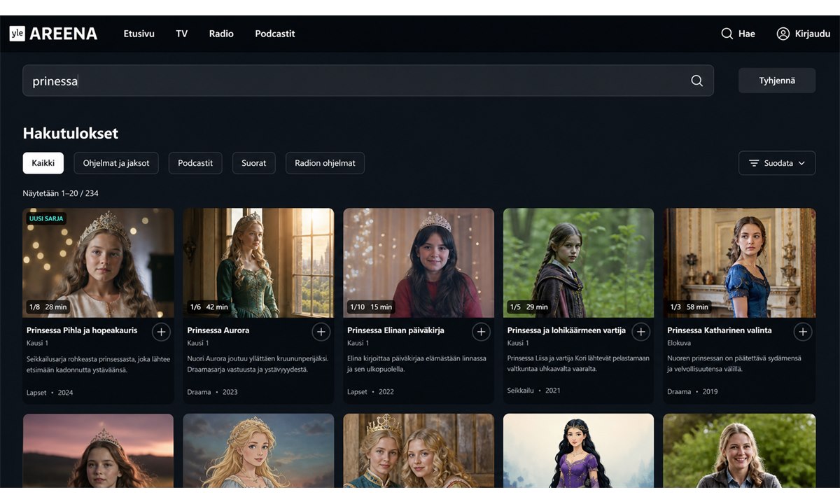Click Draama • 2023 genre text
Image resolution: width=840 pixels, height=504 pixels.
pos(212,392)
